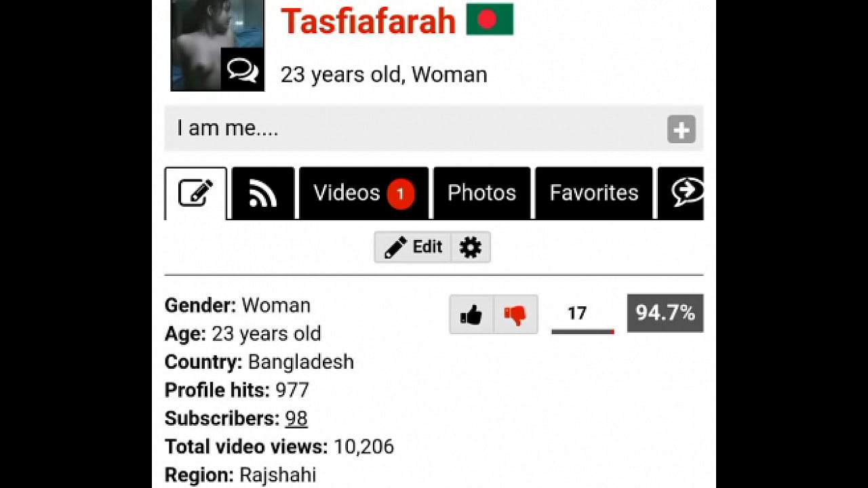The width and height of the screenshot is (868, 488).
Task: Click the rating bar under 17 votes
Action: (583, 331)
